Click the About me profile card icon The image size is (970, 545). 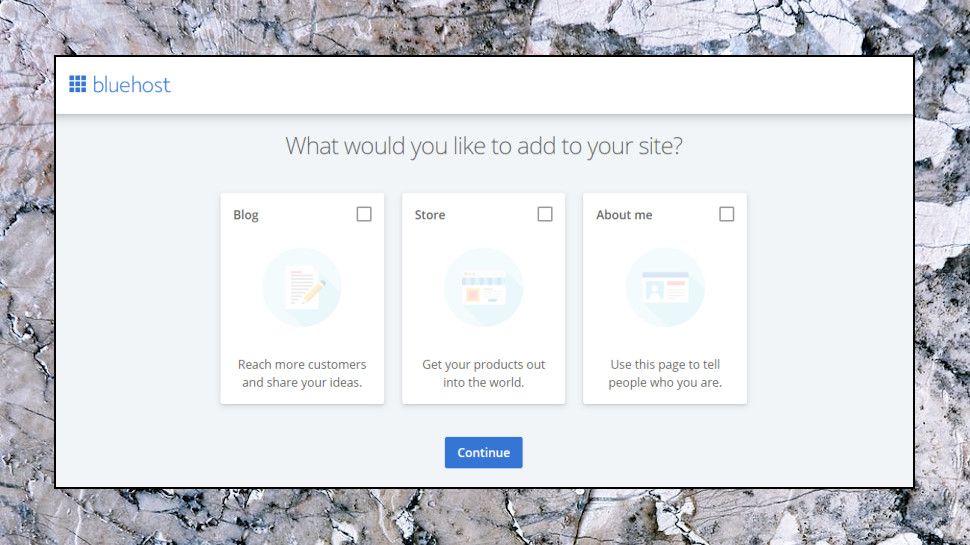tap(665, 287)
